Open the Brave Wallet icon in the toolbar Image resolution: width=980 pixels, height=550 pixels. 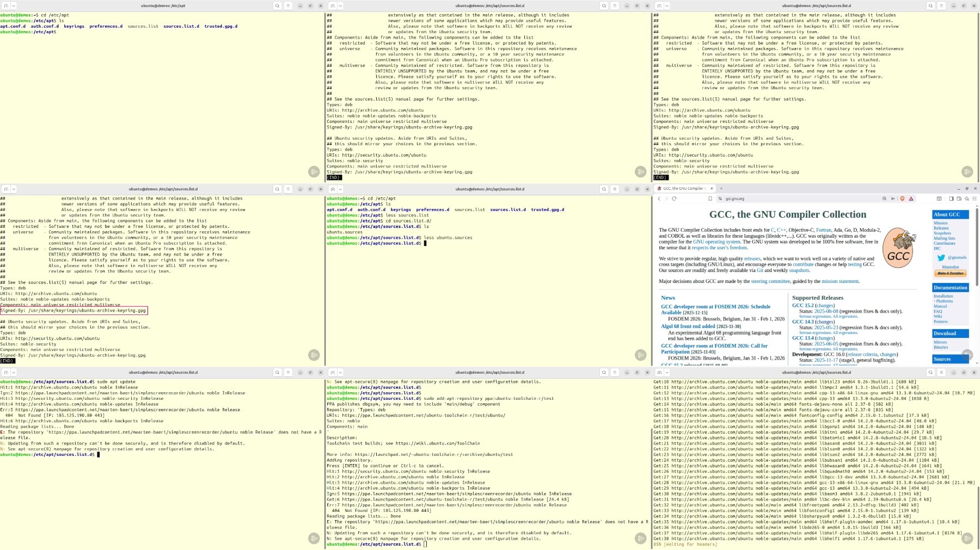point(959,199)
